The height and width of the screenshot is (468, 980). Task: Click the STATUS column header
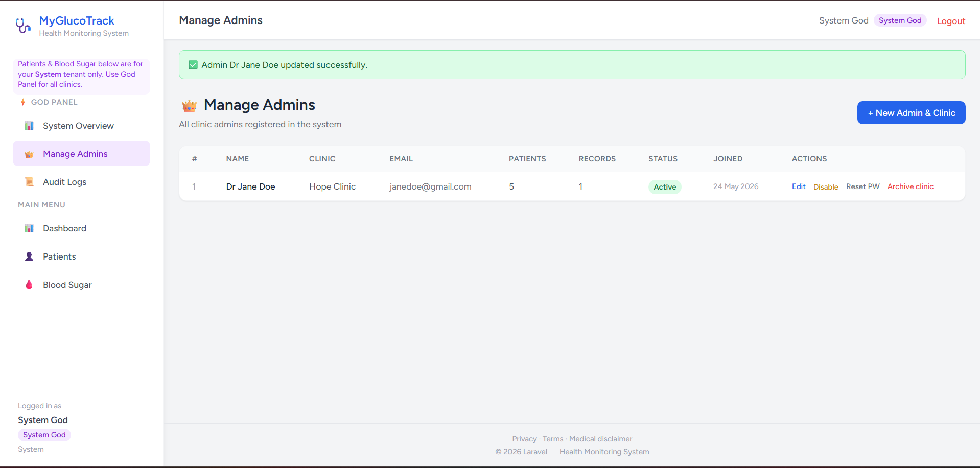pyautogui.click(x=663, y=159)
